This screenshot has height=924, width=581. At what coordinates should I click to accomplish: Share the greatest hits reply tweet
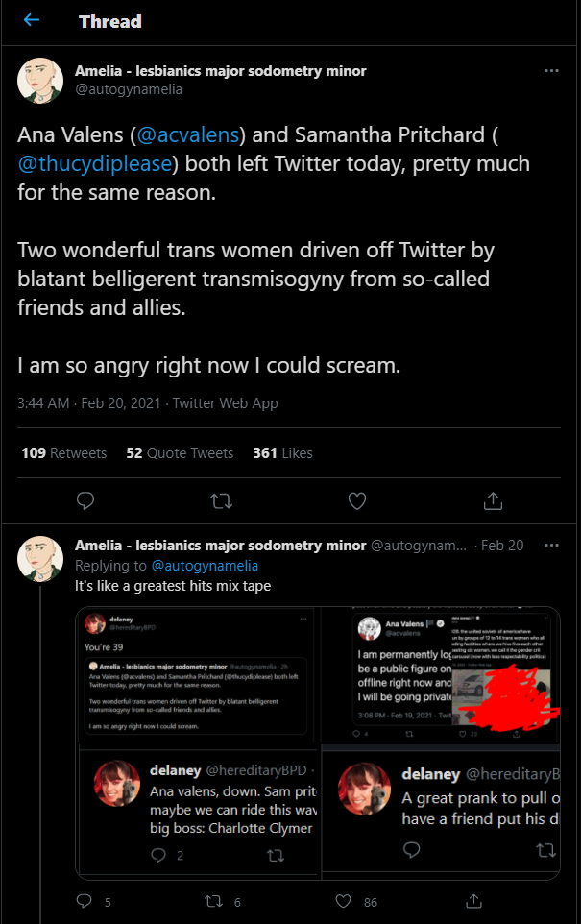473,901
